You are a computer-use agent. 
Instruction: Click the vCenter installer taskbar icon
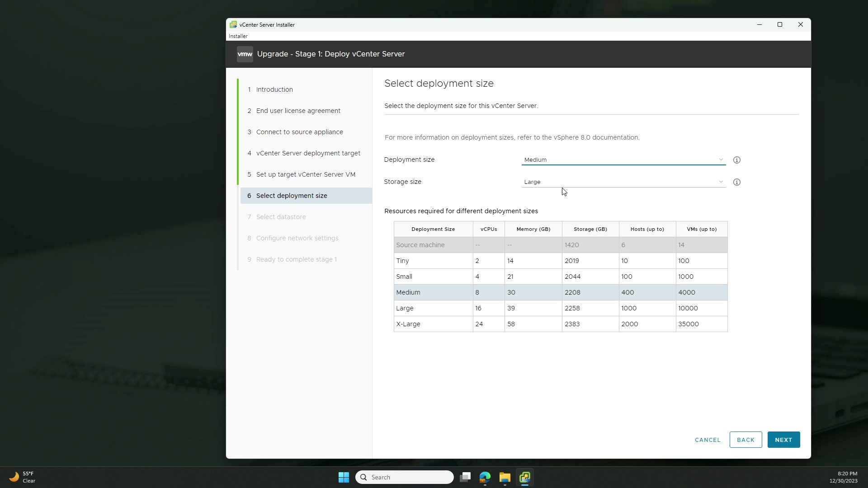525,477
